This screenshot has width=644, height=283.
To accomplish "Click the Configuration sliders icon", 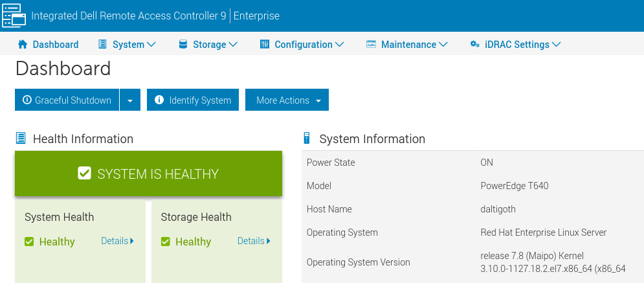I will (264, 45).
